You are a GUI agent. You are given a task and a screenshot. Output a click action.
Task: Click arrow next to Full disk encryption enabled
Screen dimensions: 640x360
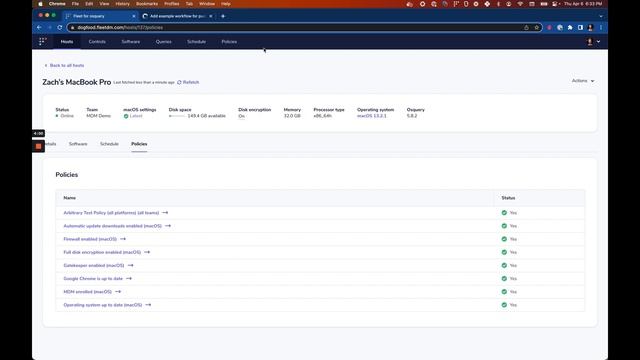pyautogui.click(x=147, y=252)
